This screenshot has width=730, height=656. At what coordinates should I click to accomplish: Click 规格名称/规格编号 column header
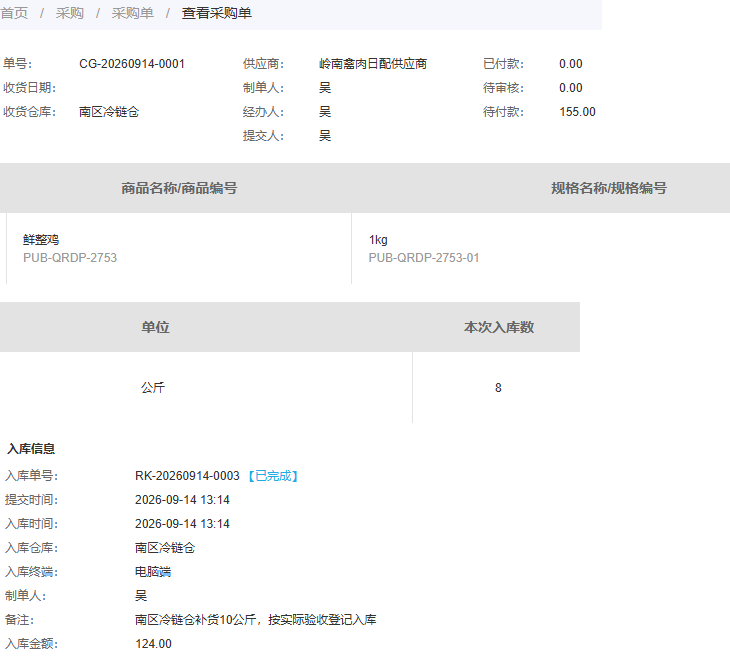(x=609, y=188)
